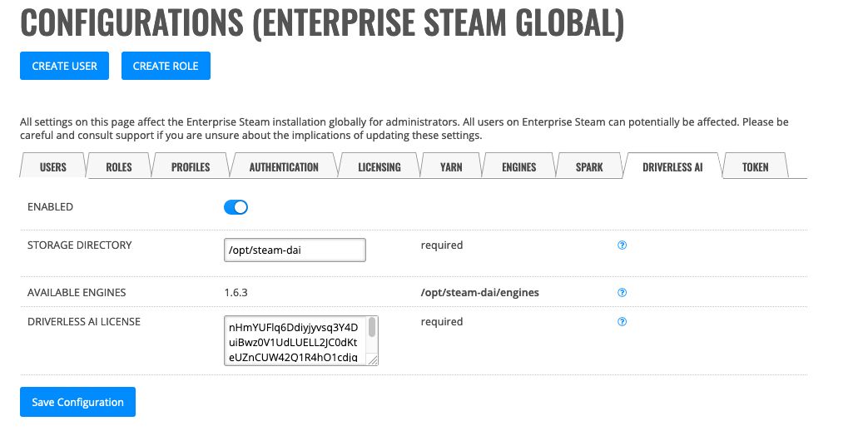Click the license textarea scrollbar thumb
868x436 pixels.
(x=372, y=327)
